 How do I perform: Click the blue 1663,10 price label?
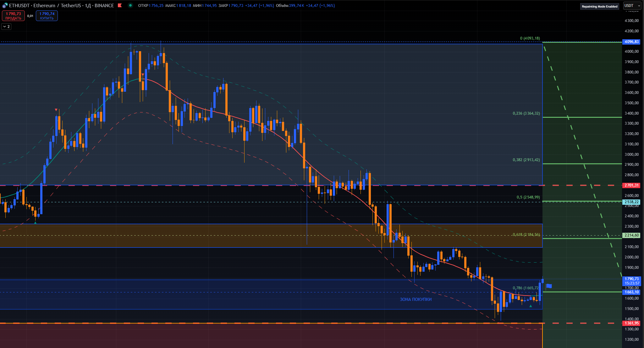(631, 292)
